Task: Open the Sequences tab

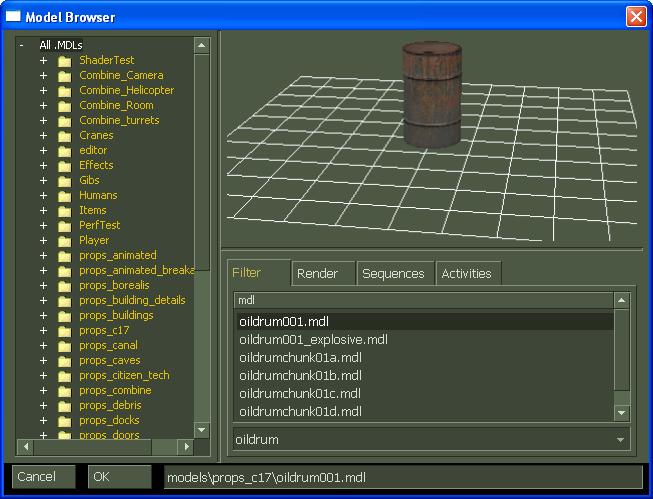Action: click(x=395, y=274)
